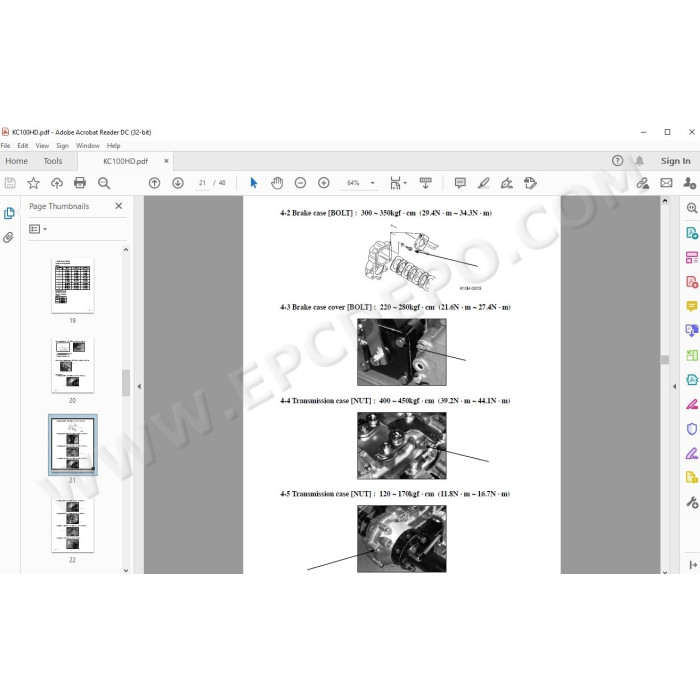Open thumbnail options dropdown menu
Viewport: 700px width, 700px height.
point(38,229)
